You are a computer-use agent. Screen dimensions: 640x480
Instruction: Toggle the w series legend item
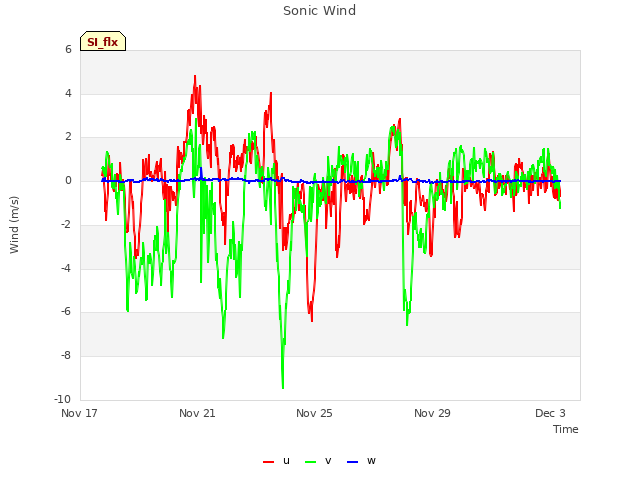361,461
